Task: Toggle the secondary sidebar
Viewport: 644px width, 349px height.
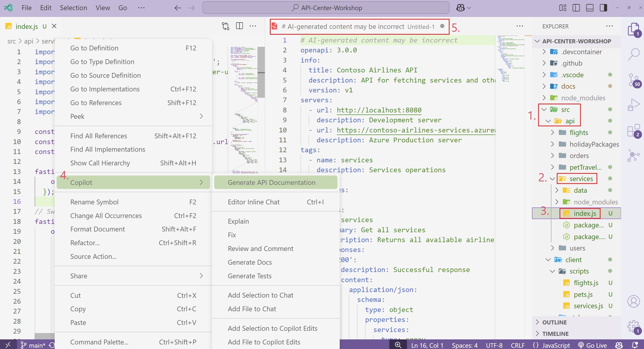Action: tap(604, 8)
